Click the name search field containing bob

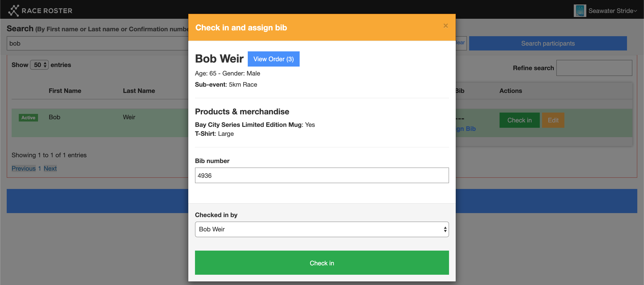tap(97, 44)
